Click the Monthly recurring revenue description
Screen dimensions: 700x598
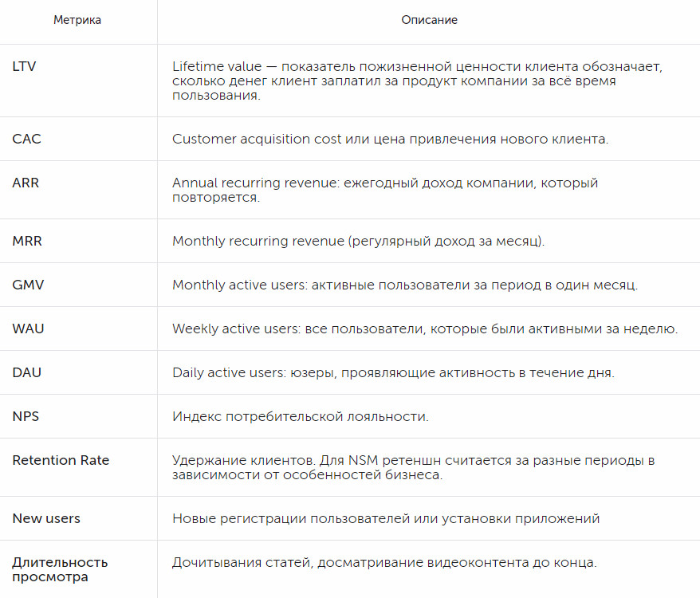(359, 241)
